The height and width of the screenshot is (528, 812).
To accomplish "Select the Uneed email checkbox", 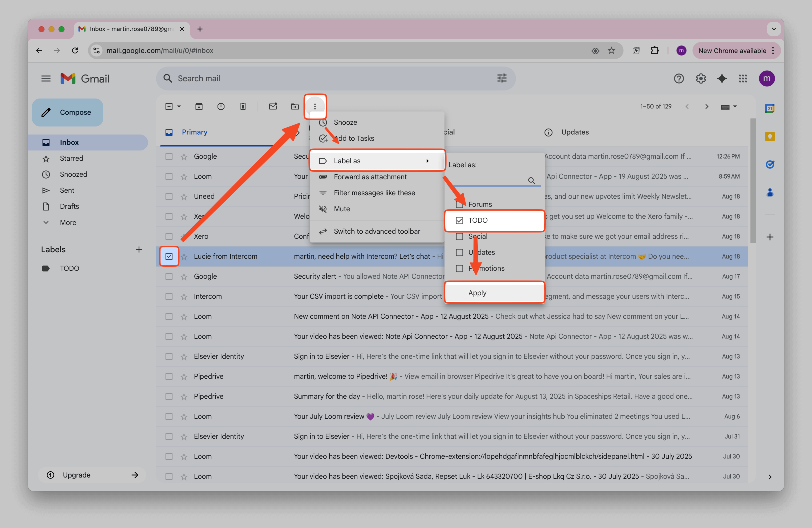I will (169, 196).
